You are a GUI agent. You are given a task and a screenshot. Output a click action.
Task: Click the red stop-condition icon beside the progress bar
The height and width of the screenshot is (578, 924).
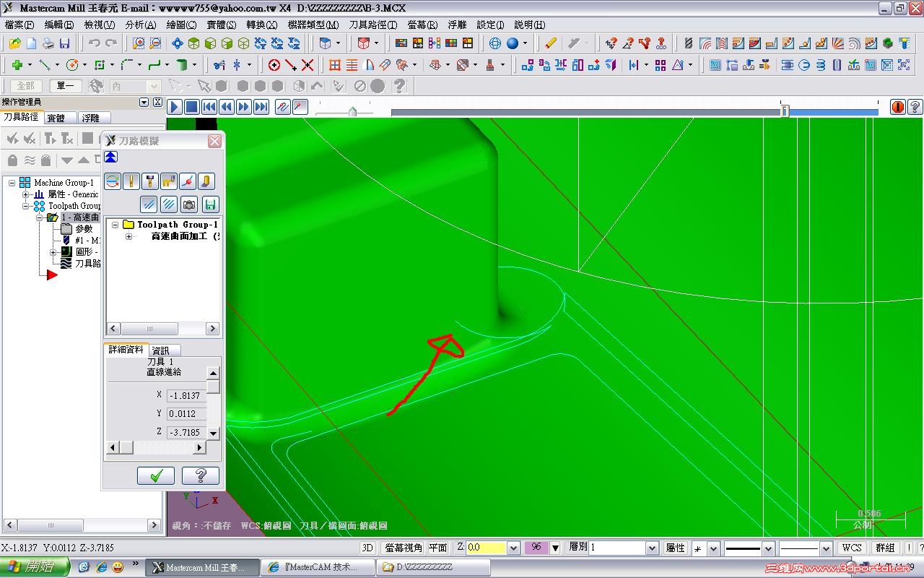pos(897,107)
